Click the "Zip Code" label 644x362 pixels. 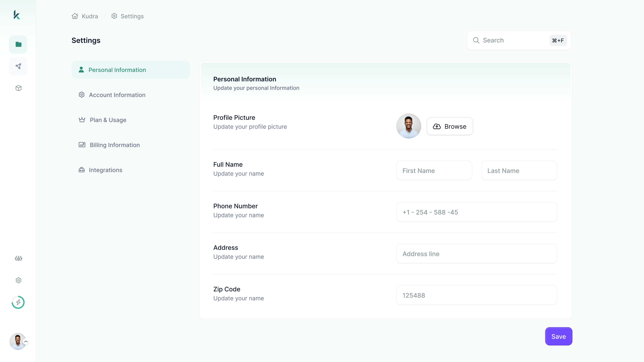coord(227,289)
